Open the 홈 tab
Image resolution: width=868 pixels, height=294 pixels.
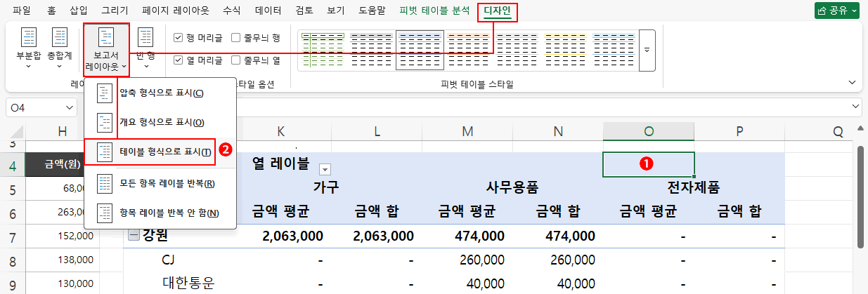pyautogui.click(x=52, y=11)
